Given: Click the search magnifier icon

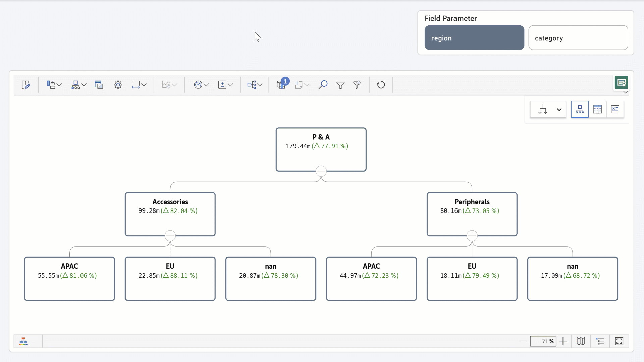Looking at the screenshot, I should (x=323, y=85).
